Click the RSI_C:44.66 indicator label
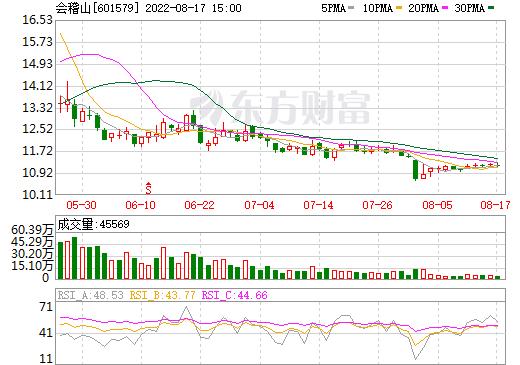The width and height of the screenshot is (520, 365). [235, 295]
